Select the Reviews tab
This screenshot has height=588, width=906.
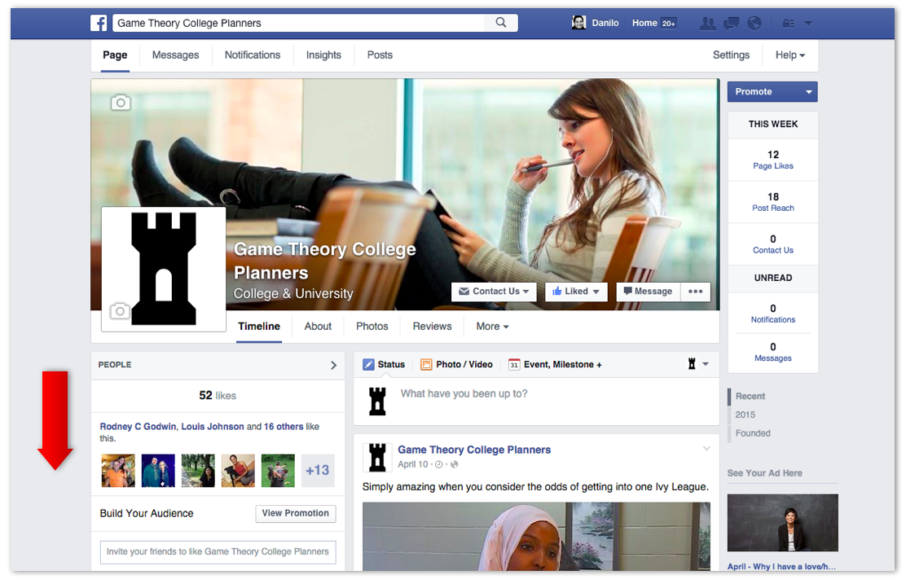point(432,327)
